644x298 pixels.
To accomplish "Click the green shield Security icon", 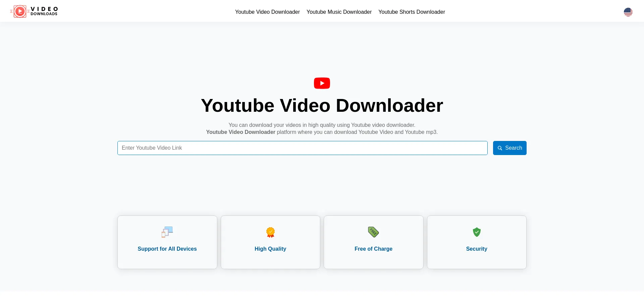I will [x=477, y=232].
